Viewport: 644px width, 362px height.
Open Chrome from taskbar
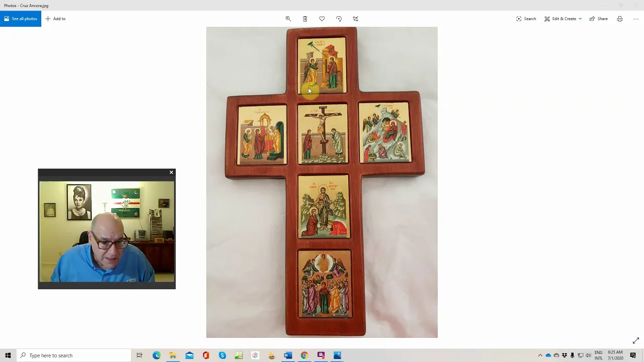point(304,355)
